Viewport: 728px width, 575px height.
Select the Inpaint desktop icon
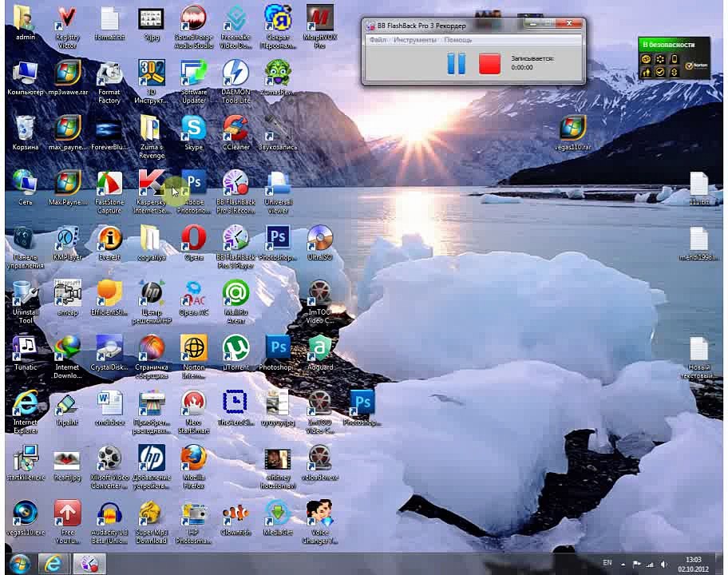pos(67,408)
